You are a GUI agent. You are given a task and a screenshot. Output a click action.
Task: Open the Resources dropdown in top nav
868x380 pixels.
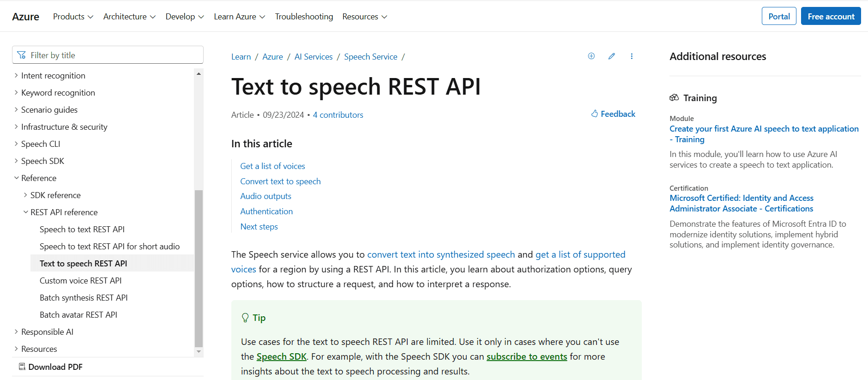364,17
